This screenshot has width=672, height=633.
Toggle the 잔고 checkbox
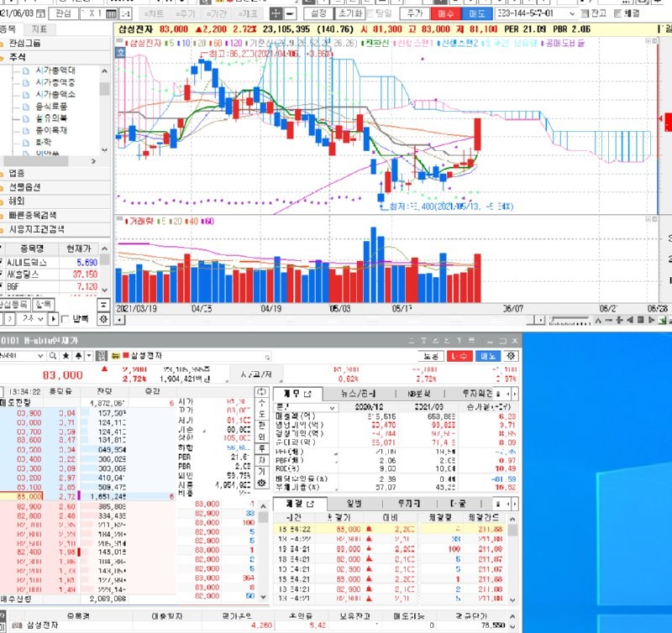tap(585, 13)
